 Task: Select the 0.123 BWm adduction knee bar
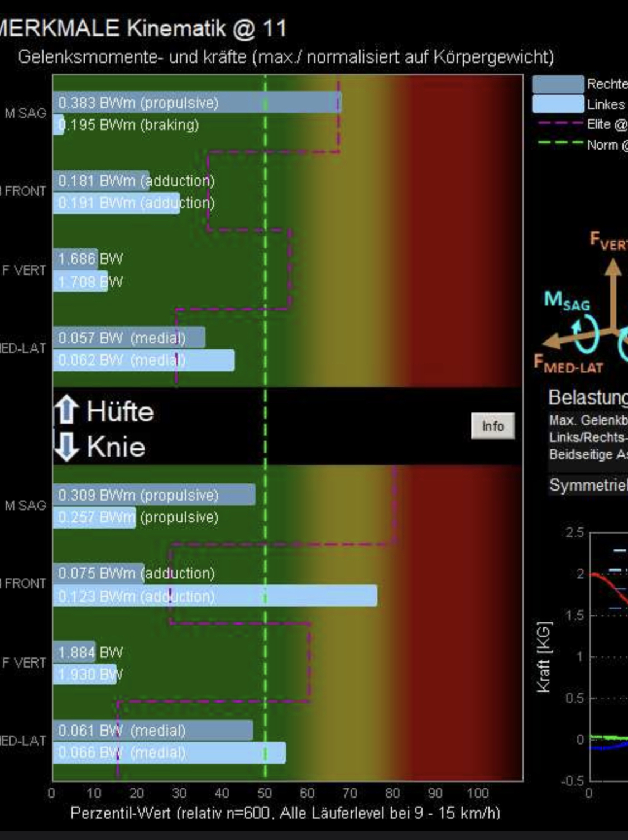click(215, 596)
